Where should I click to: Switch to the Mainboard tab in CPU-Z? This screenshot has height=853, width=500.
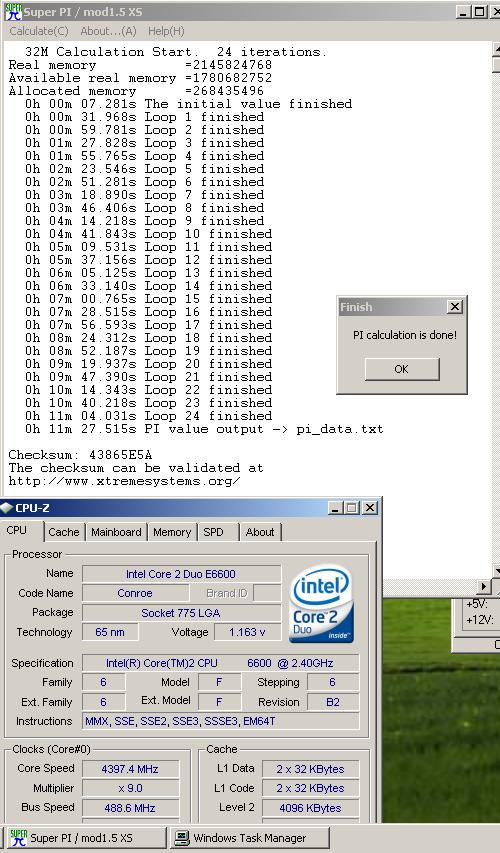(116, 532)
